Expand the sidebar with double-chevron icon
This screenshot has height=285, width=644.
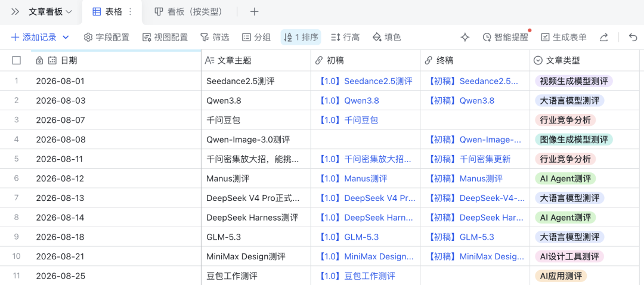click(15, 12)
